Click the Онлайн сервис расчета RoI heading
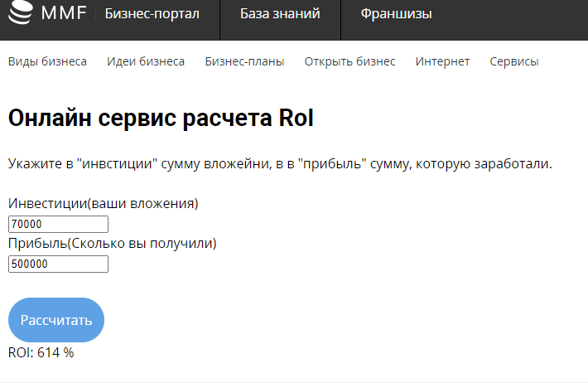The width and height of the screenshot is (588, 383). click(161, 119)
